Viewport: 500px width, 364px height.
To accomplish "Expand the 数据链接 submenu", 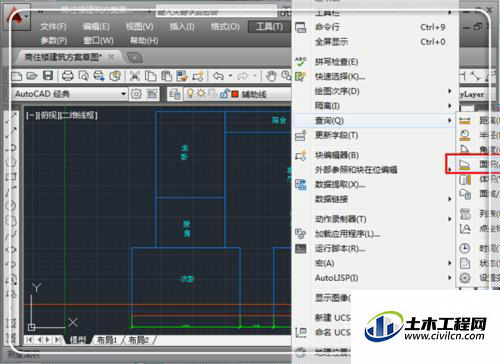I will coord(449,199).
